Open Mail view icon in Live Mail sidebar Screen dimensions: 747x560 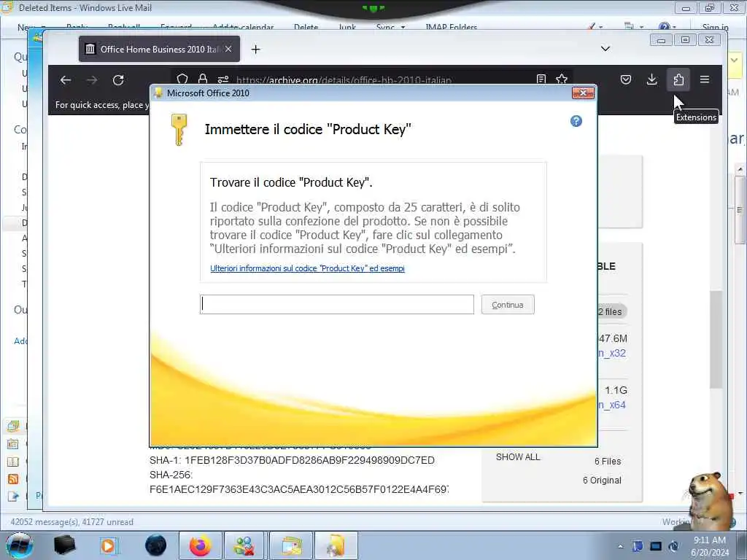(13, 426)
